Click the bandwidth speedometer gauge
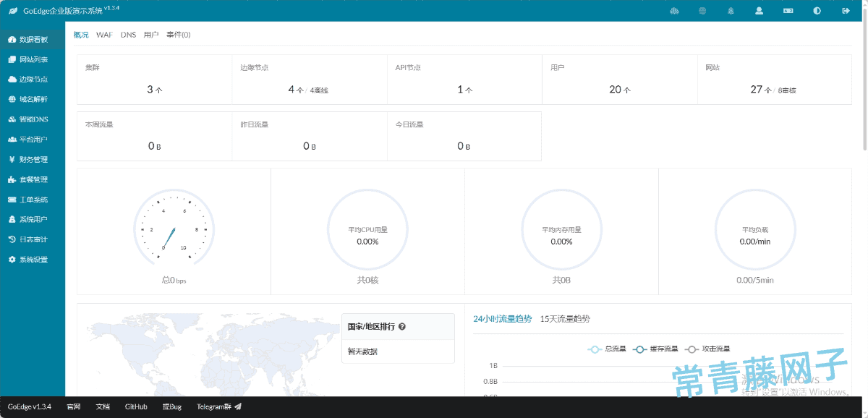The image size is (868, 418). pyautogui.click(x=174, y=229)
